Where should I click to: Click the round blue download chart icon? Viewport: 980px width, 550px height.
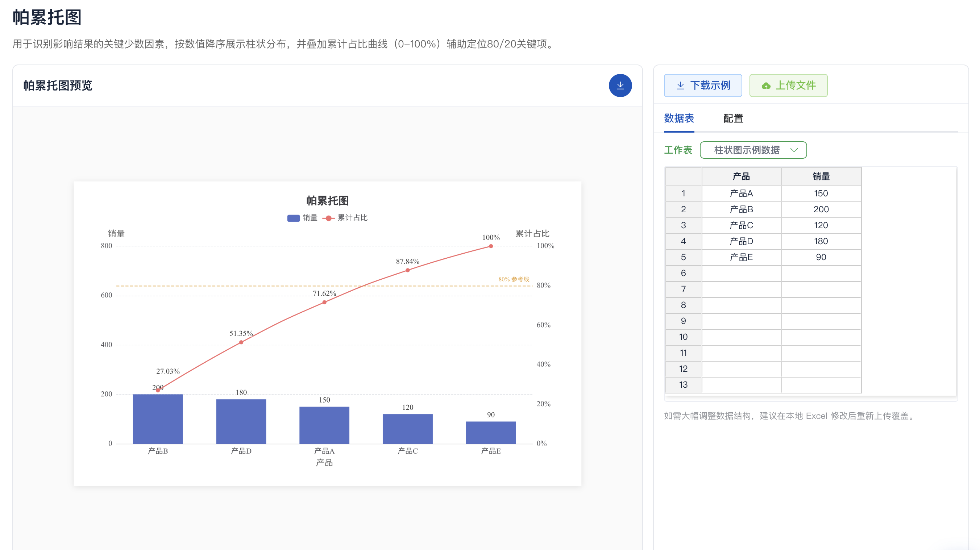tap(620, 86)
